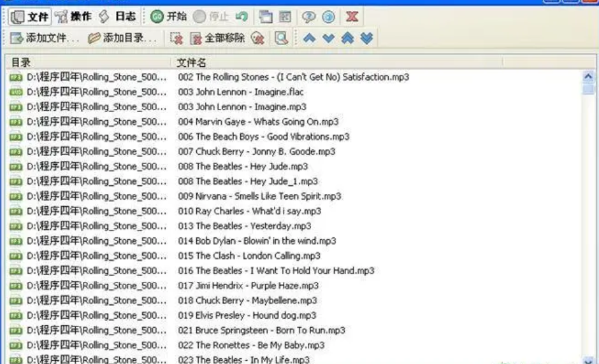
Task: Click the directory path of the Hey Jude_1.mp3 row
Action: tap(97, 181)
